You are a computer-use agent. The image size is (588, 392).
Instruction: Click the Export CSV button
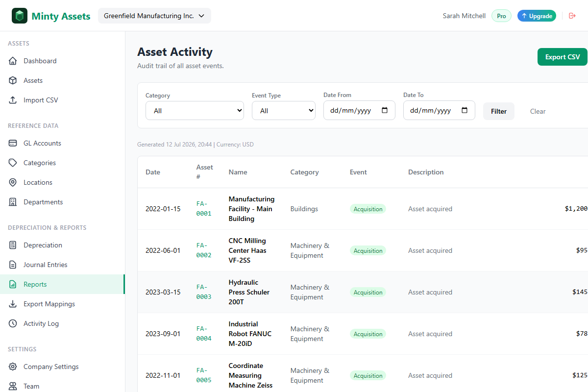point(563,57)
